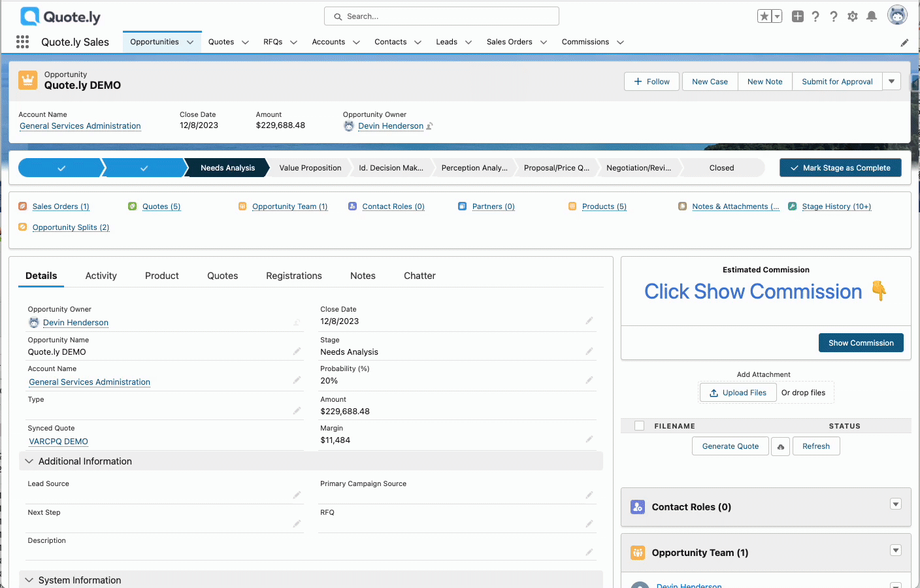
Task: Click the New Note button
Action: point(765,82)
